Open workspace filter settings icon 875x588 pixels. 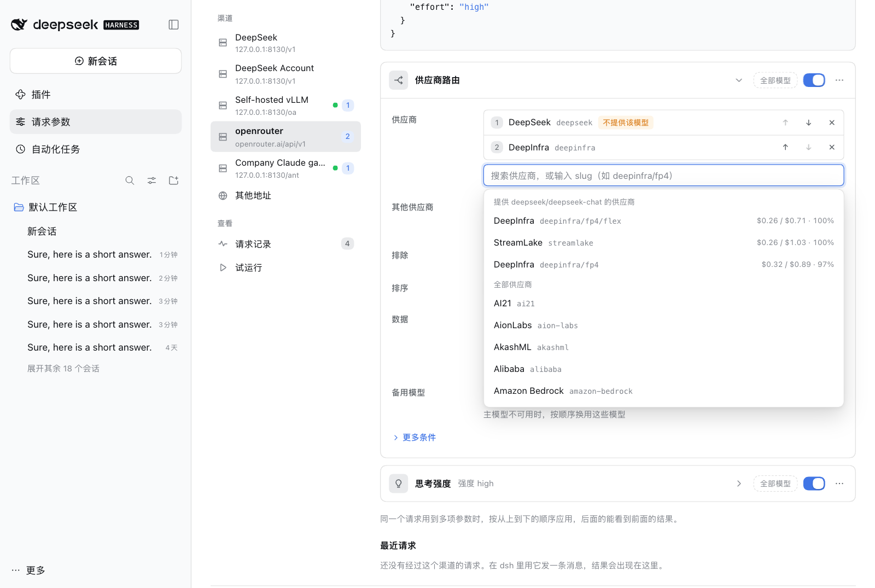[x=151, y=181]
